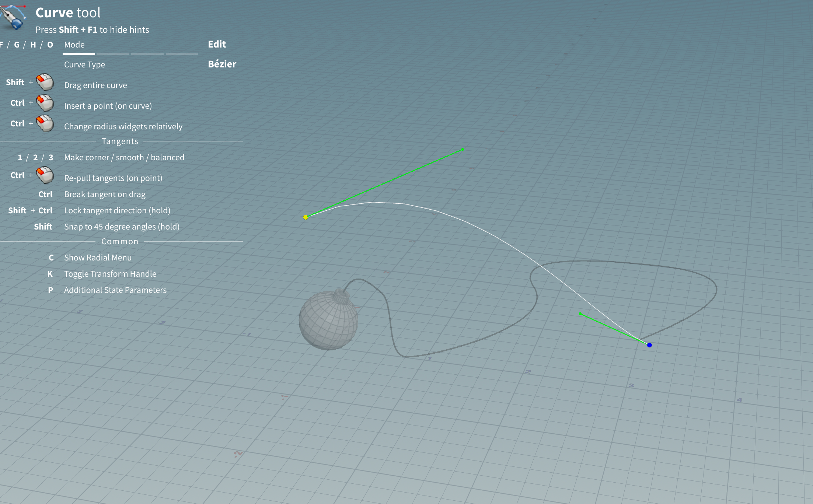
Task: Select the fourth Mode segment bar
Action: 182,54
